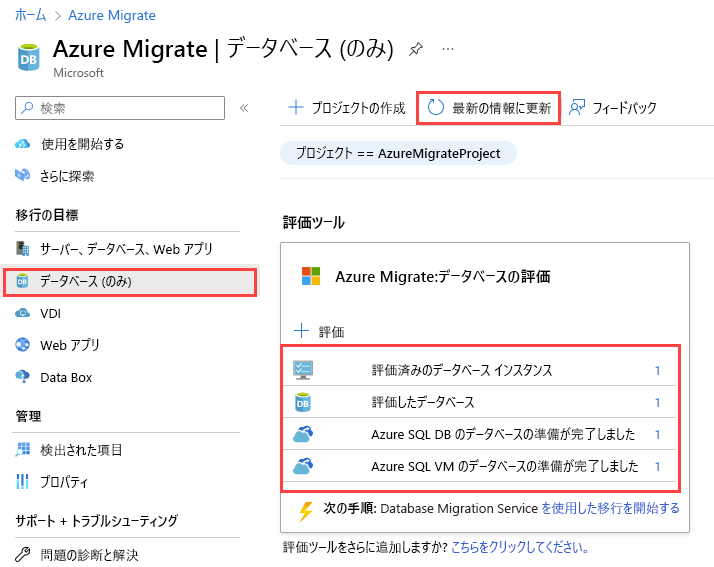Click Azure SQL DB のデータベースの準備が完了しました text
The width and height of the screenshot is (714, 567).
tap(503, 434)
